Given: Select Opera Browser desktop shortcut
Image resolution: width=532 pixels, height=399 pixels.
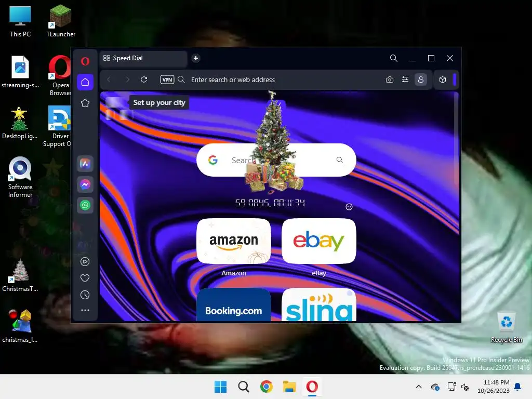Looking at the screenshot, I should (60, 76).
